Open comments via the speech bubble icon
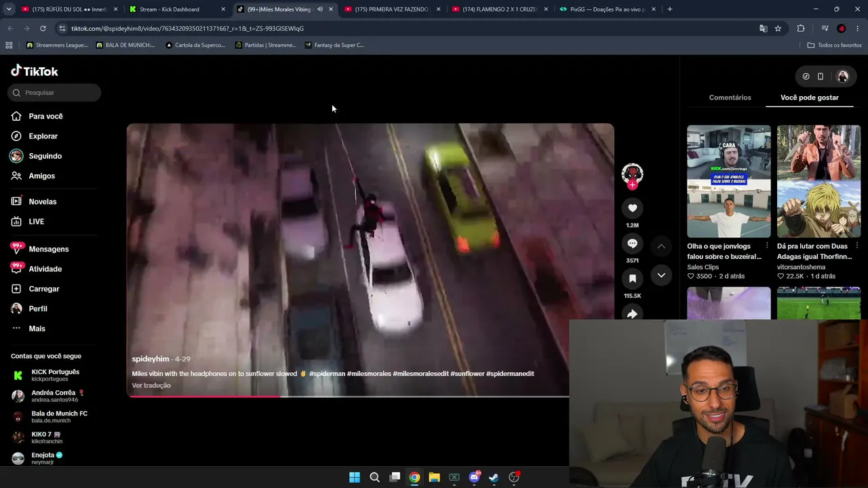Viewport: 868px width, 488px height. 632,243
